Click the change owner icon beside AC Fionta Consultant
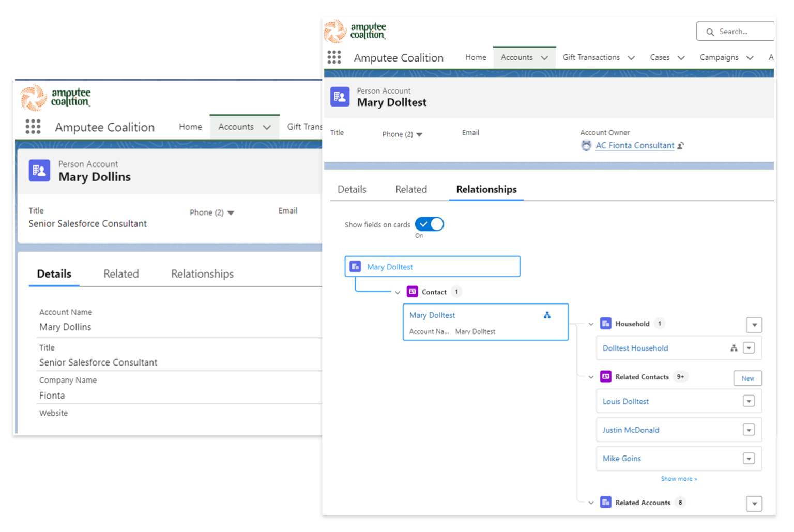Viewport: 794px width, 532px height. point(681,146)
